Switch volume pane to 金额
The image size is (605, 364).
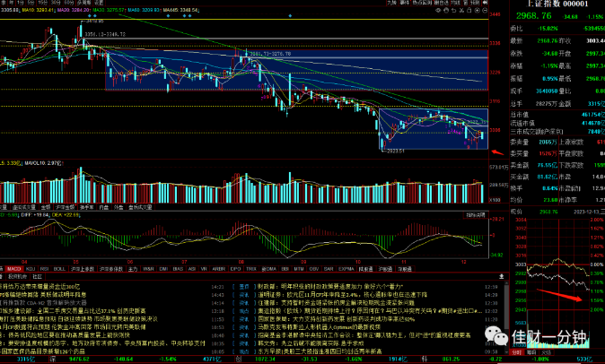point(46,207)
